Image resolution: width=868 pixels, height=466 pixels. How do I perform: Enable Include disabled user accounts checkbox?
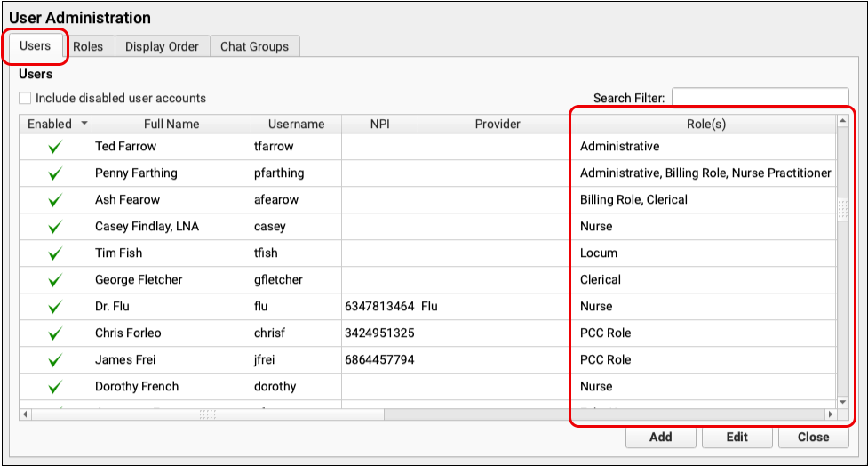[26, 99]
